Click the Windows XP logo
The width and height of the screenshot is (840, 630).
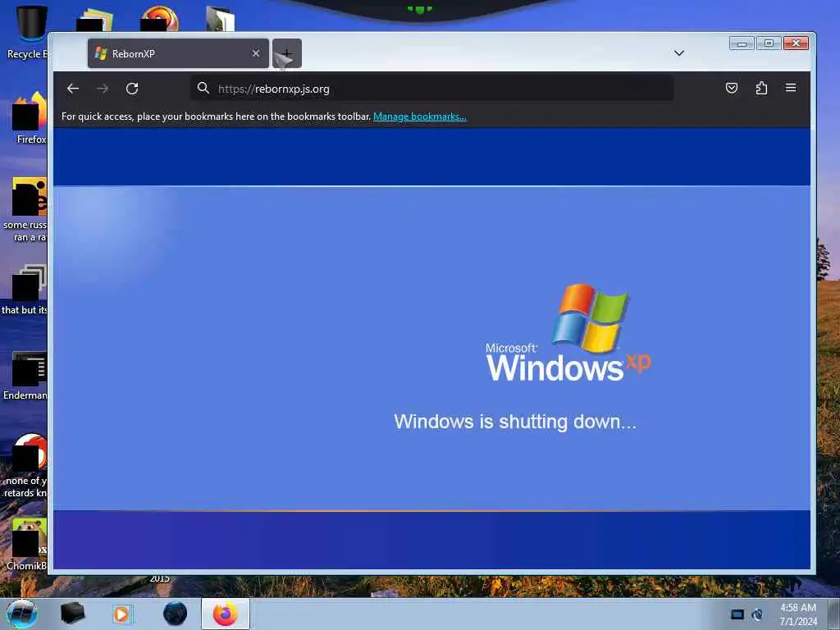click(568, 333)
